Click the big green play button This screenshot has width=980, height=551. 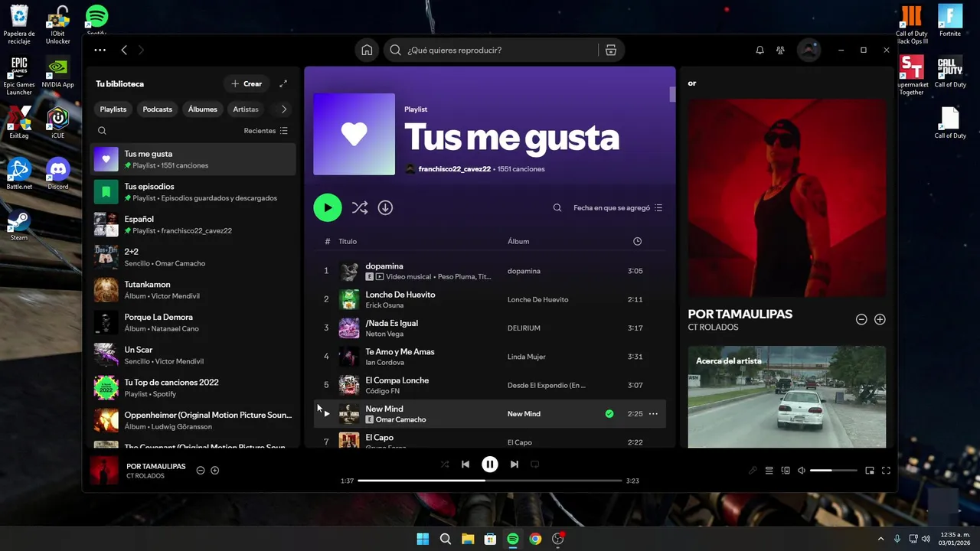coord(328,207)
